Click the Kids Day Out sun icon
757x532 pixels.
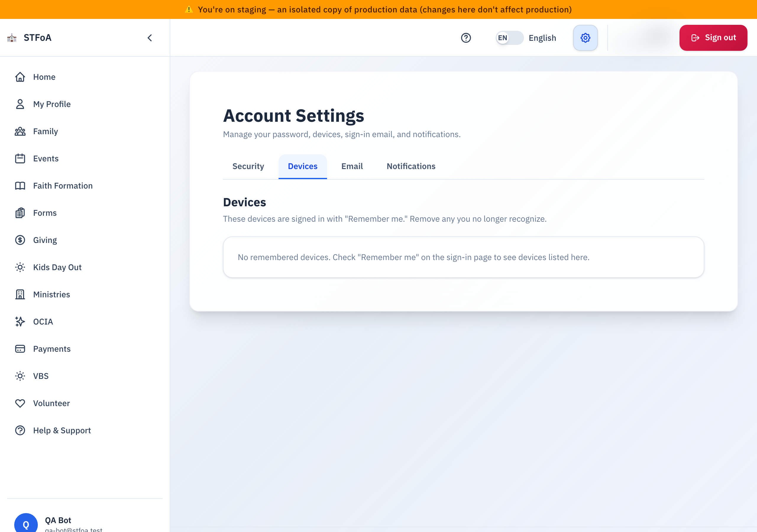tap(20, 267)
